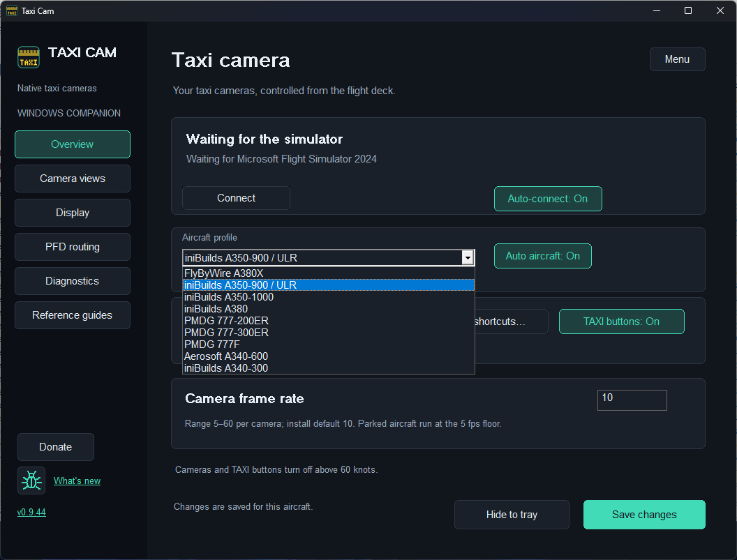Click the partially hidden shortcuts button
737x560 pixels.
pyautogui.click(x=512, y=321)
